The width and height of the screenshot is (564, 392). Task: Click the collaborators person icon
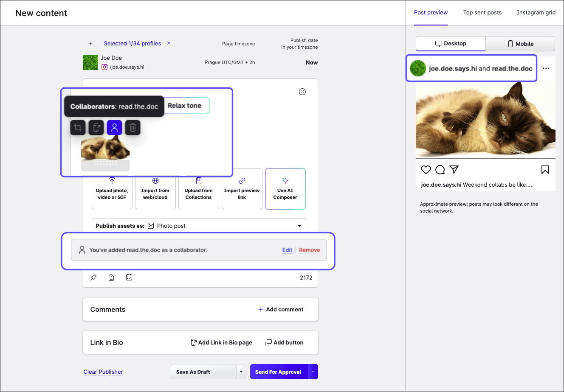coord(114,128)
